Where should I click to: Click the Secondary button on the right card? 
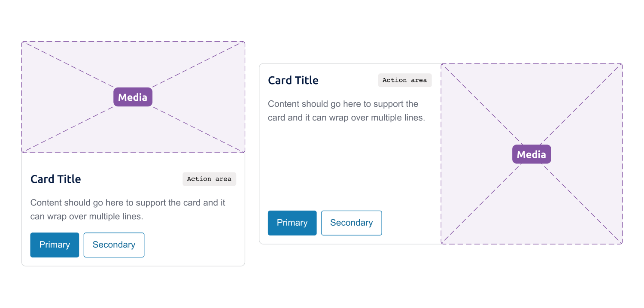pos(351,223)
